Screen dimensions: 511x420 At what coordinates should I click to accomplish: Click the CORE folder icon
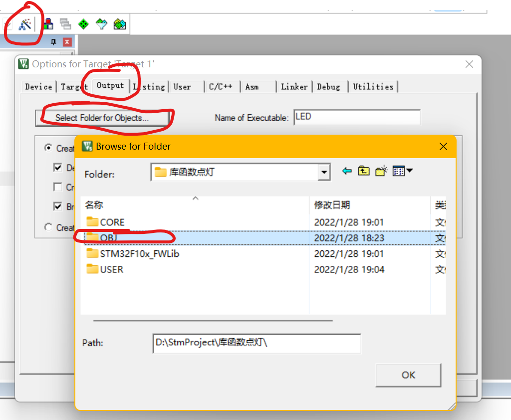click(92, 221)
